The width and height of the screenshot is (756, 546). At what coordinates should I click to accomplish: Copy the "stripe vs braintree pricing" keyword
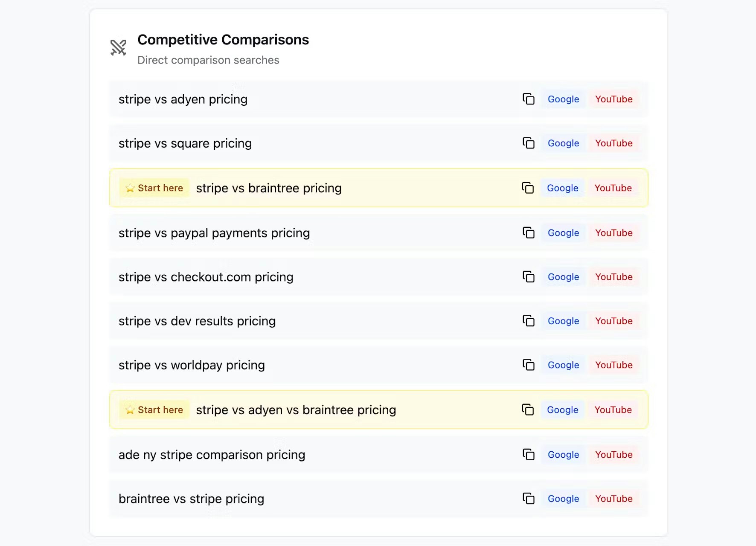pyautogui.click(x=529, y=188)
